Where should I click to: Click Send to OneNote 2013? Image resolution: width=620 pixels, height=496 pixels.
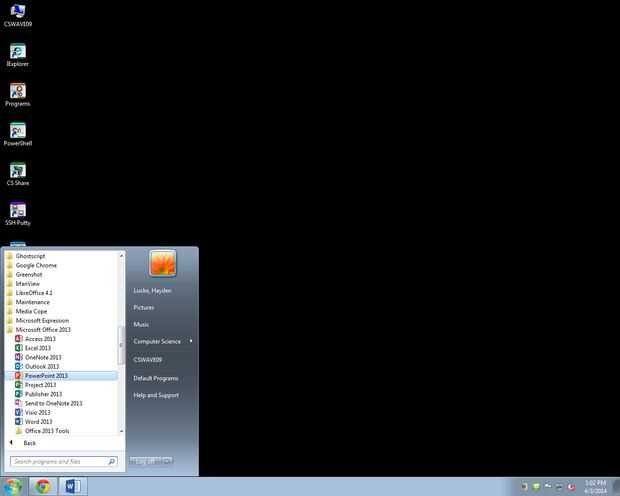point(49,403)
